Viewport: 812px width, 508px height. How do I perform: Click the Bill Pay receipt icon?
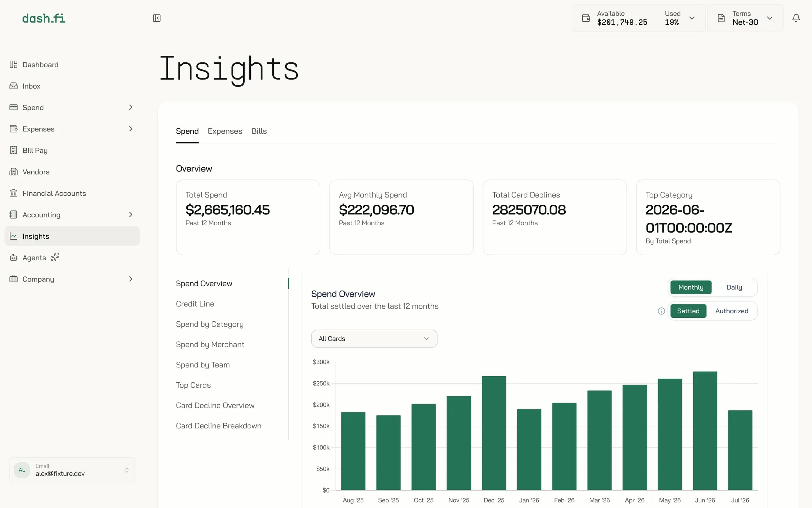pos(14,150)
